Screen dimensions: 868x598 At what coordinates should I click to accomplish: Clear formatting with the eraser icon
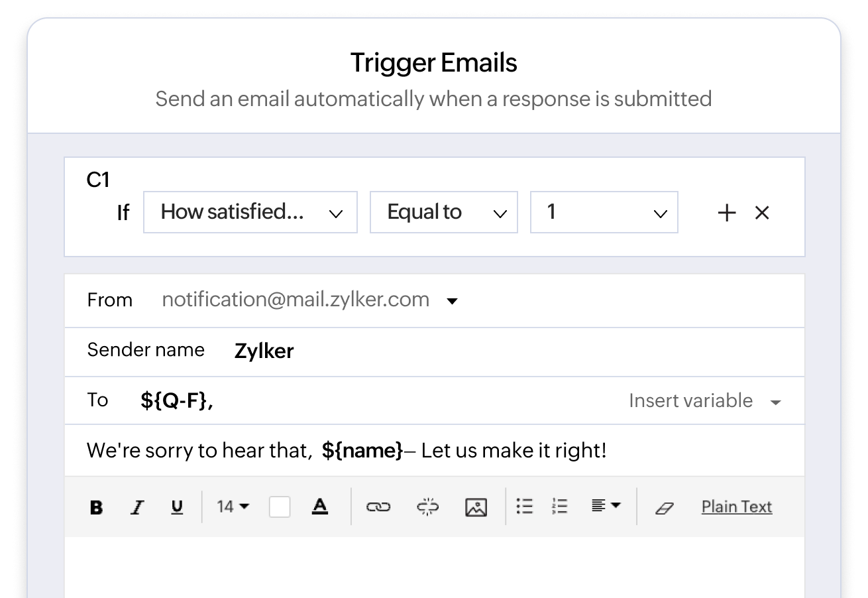coord(665,507)
